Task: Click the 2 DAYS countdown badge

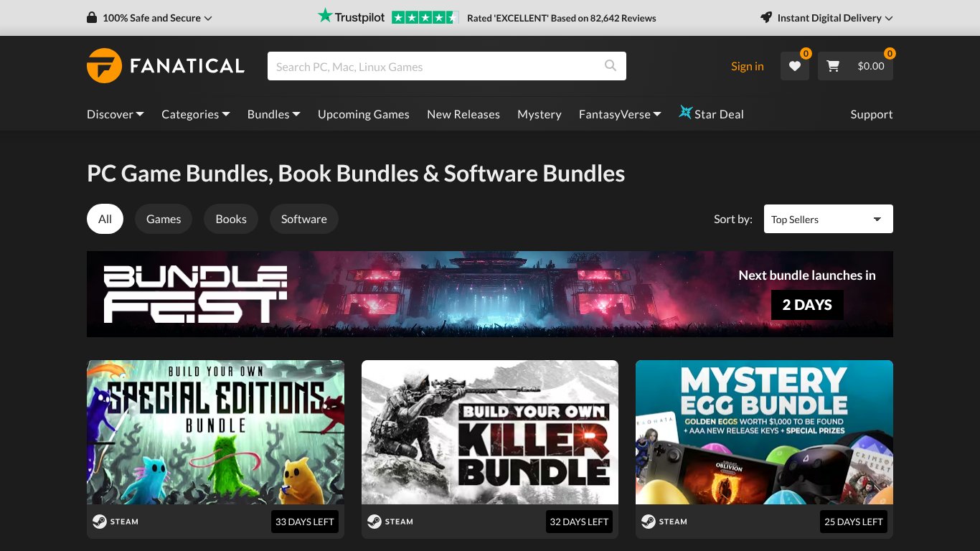Action: coord(807,305)
